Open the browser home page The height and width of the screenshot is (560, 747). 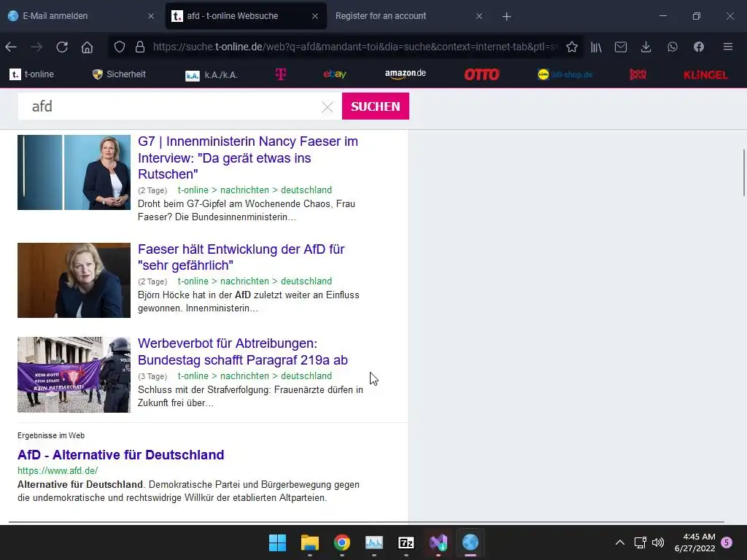pos(87,47)
